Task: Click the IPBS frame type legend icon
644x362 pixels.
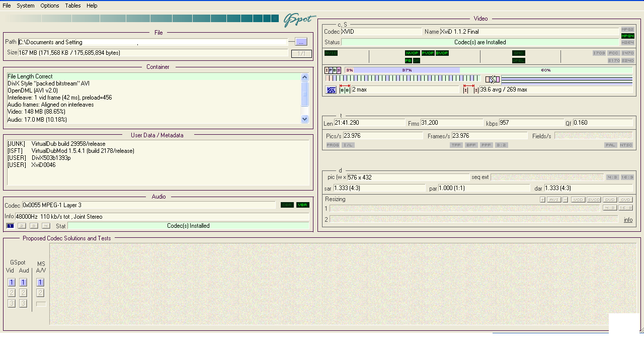Action: point(333,70)
